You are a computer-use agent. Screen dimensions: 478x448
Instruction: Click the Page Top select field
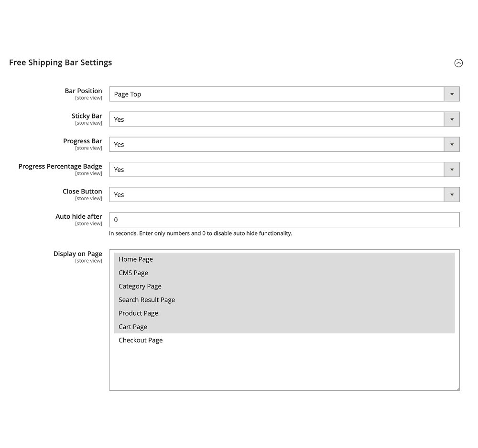point(284,94)
